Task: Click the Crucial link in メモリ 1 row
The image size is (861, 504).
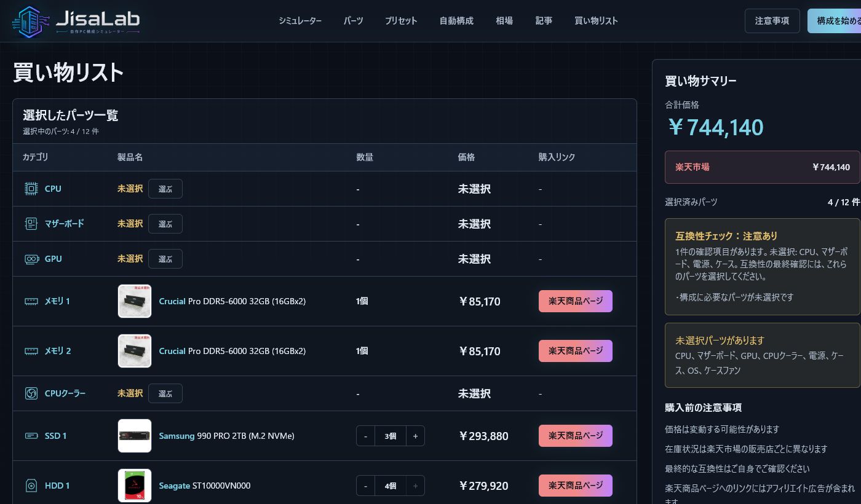Action: pos(172,301)
